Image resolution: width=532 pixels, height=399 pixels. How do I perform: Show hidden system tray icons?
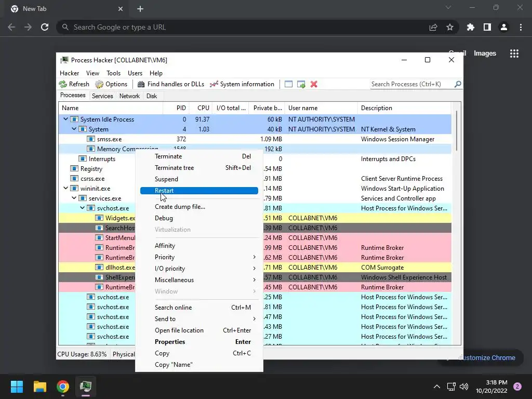pyautogui.click(x=437, y=387)
